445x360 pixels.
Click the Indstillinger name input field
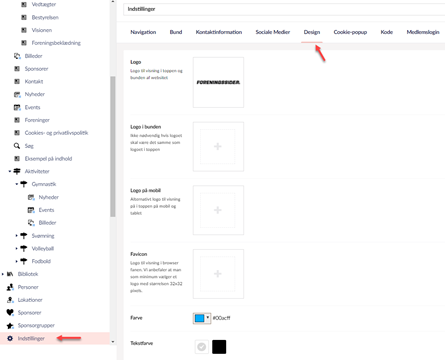point(284,9)
